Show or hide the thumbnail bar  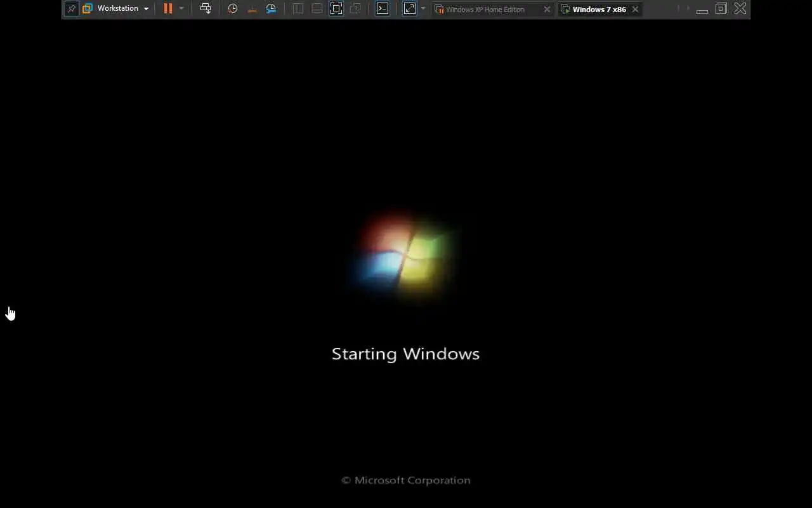(x=317, y=9)
